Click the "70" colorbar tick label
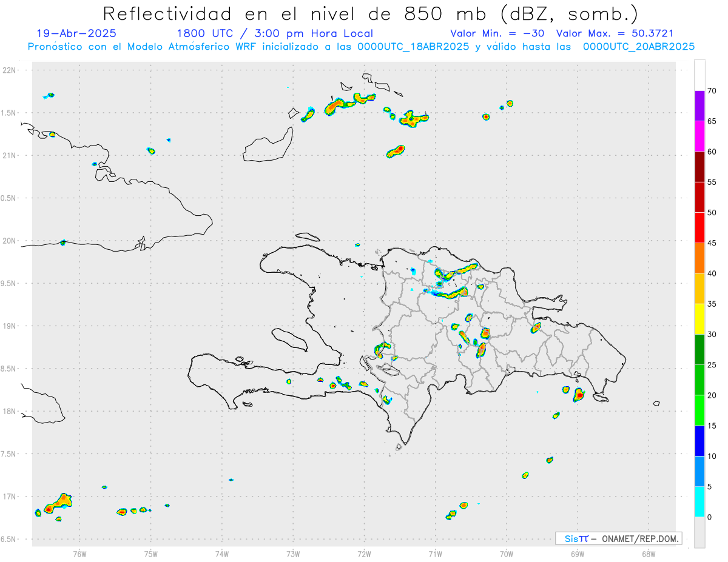Image resolution: width=728 pixels, height=562 pixels. [712, 91]
